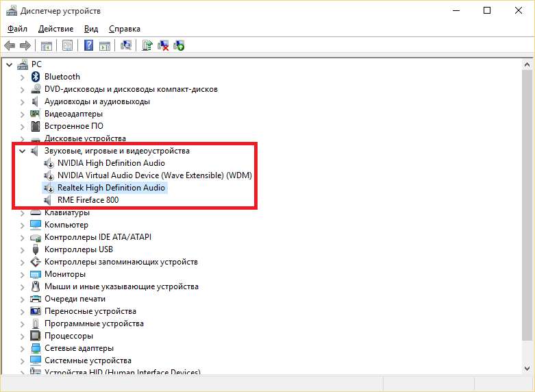Screen dimensions: 535x392
Task: Open the Файл menu
Action: tap(17, 29)
